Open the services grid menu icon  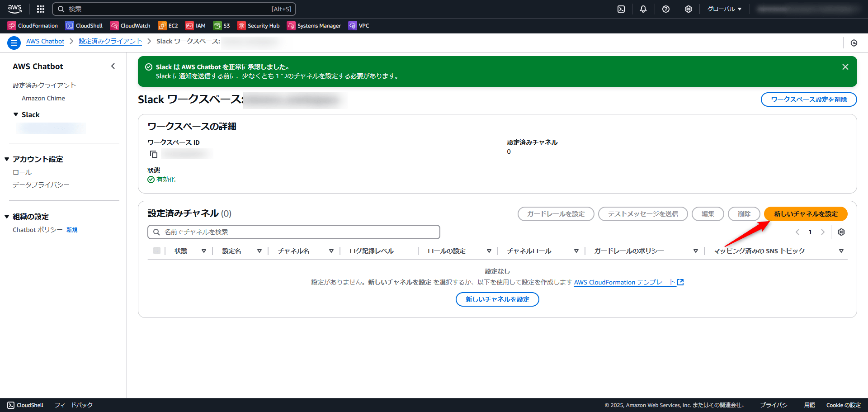(x=41, y=9)
